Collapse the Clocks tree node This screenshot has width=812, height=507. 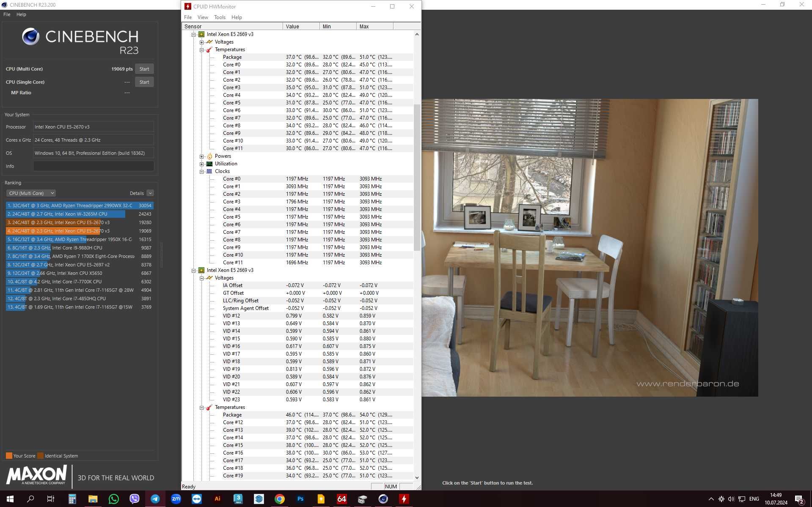click(202, 172)
